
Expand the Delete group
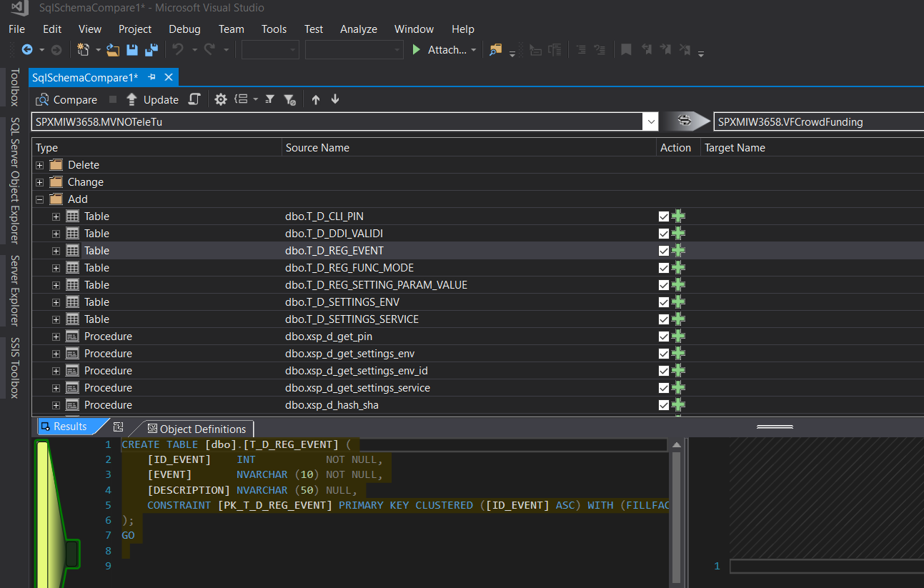click(x=40, y=165)
